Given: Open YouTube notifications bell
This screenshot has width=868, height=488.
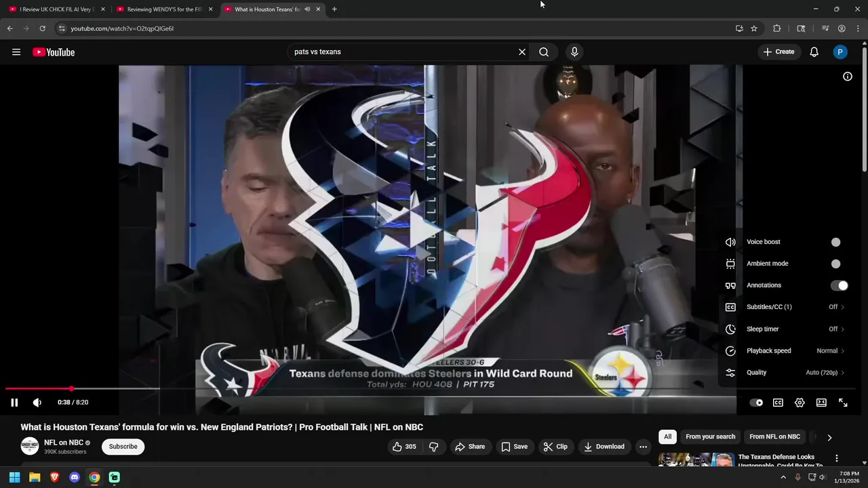Looking at the screenshot, I should [x=814, y=52].
